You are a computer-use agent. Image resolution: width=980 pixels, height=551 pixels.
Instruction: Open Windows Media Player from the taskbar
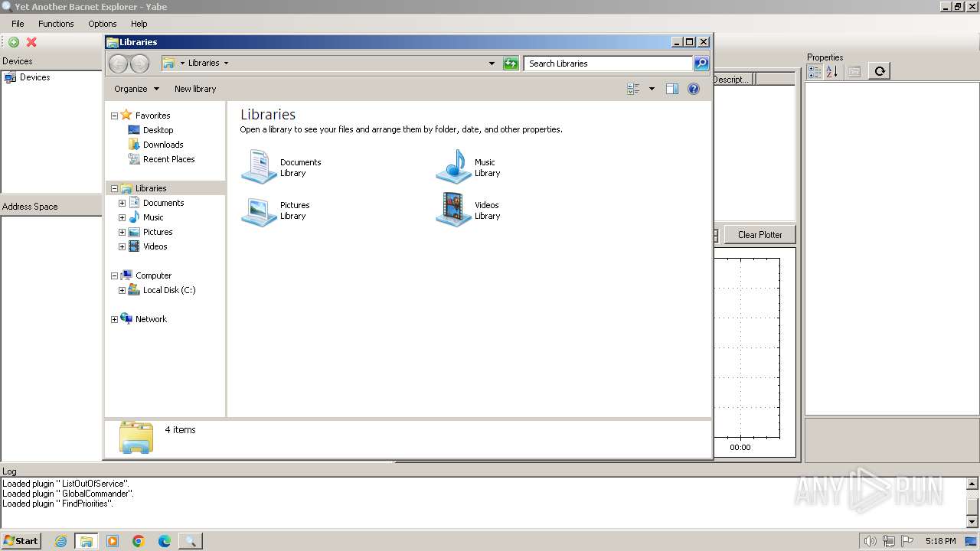(113, 541)
